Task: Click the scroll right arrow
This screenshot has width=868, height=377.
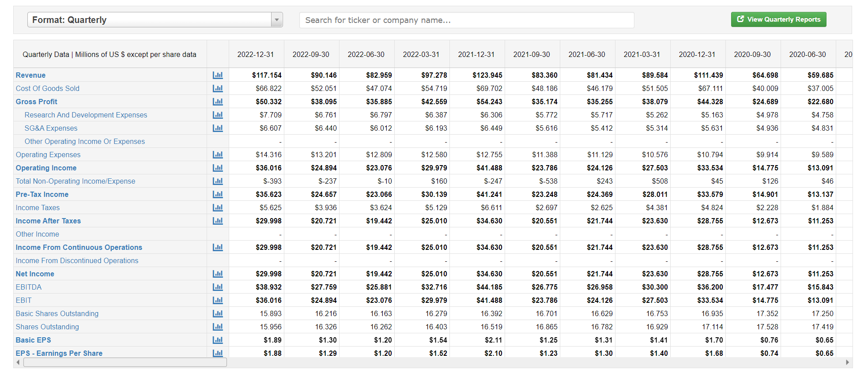Action: (x=847, y=362)
